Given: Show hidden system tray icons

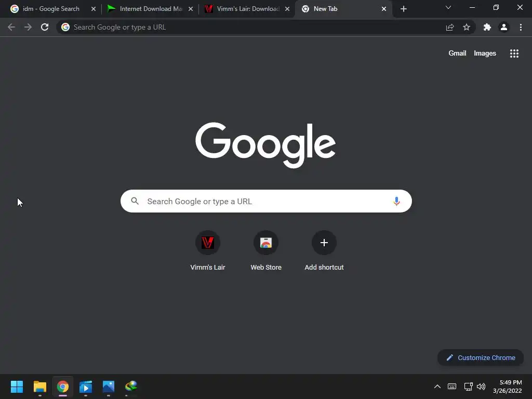Looking at the screenshot, I should tap(437, 387).
